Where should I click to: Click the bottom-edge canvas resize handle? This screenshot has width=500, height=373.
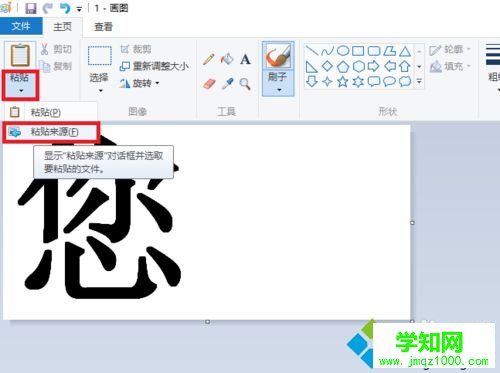coord(207,322)
